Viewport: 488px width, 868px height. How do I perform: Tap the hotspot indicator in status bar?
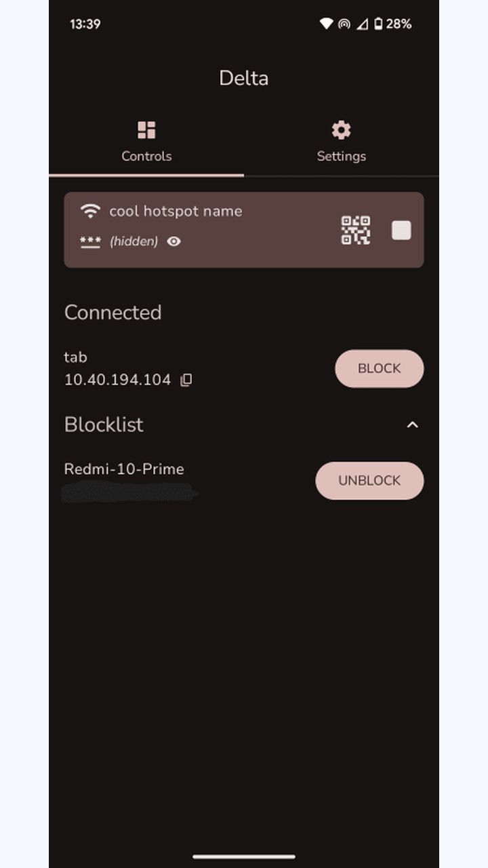pos(344,24)
